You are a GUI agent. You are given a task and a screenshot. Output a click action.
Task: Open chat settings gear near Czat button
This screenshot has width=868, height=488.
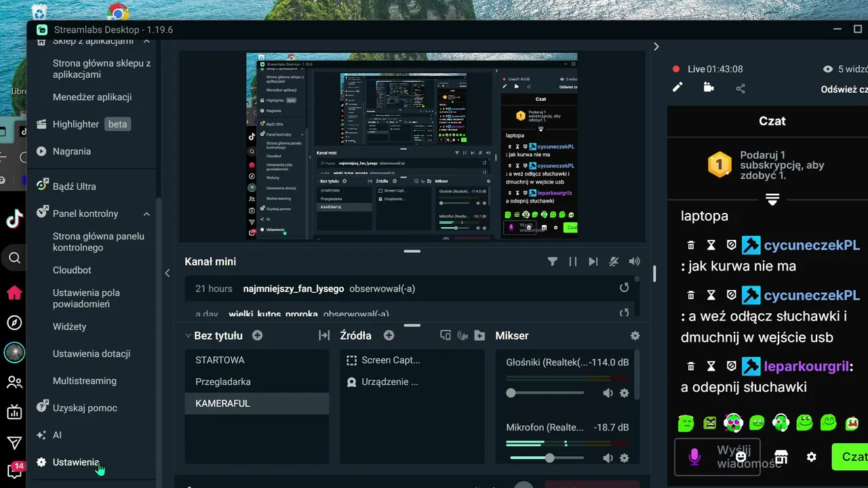pos(812,457)
